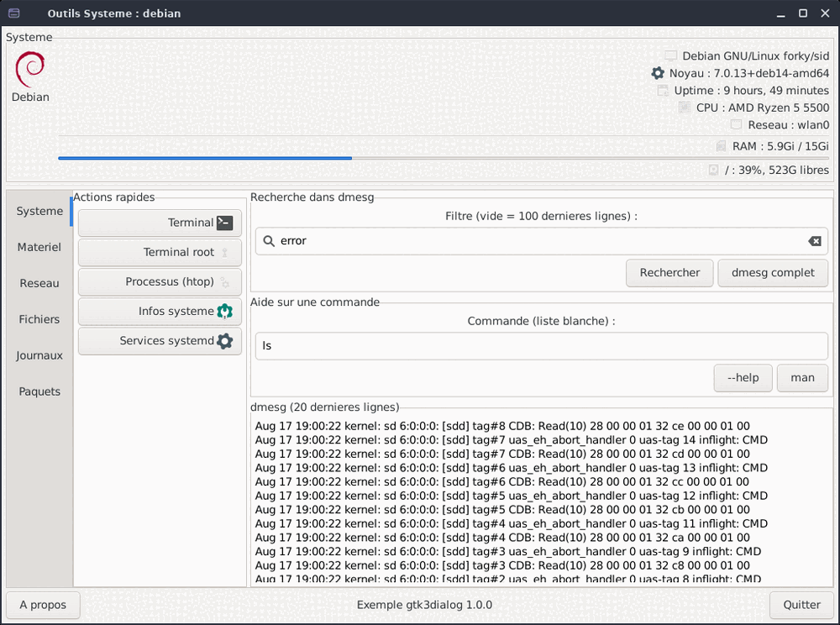Click the calendar icon beside Uptime
Screen dimensions: 840x625
(x=663, y=91)
